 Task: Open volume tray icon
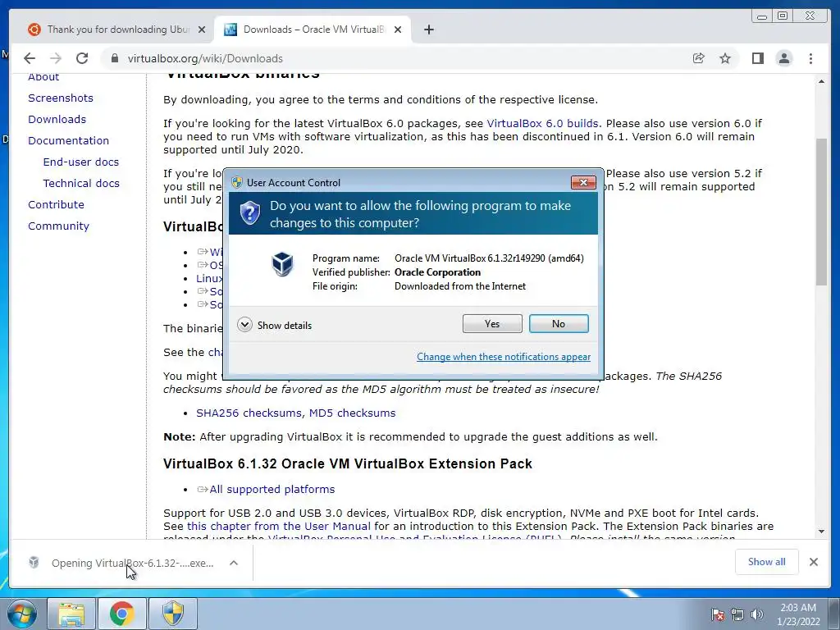click(757, 614)
